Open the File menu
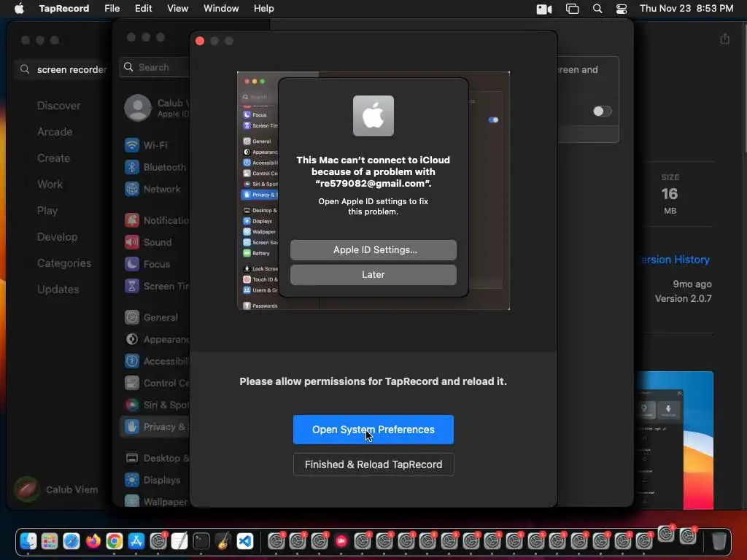This screenshot has width=747, height=560. pyautogui.click(x=112, y=9)
